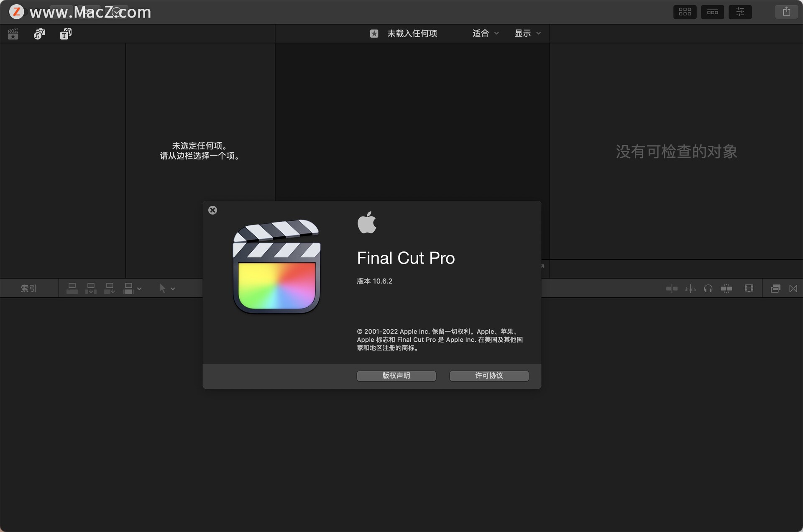Toggle audio skimming waveform icon

[690, 289]
